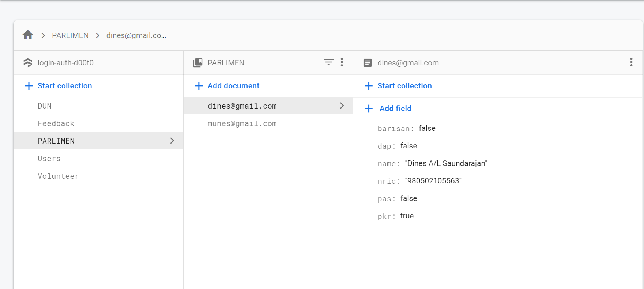Add a document to PARLIMEN
Image resolution: width=644 pixels, height=289 pixels.
tap(233, 86)
